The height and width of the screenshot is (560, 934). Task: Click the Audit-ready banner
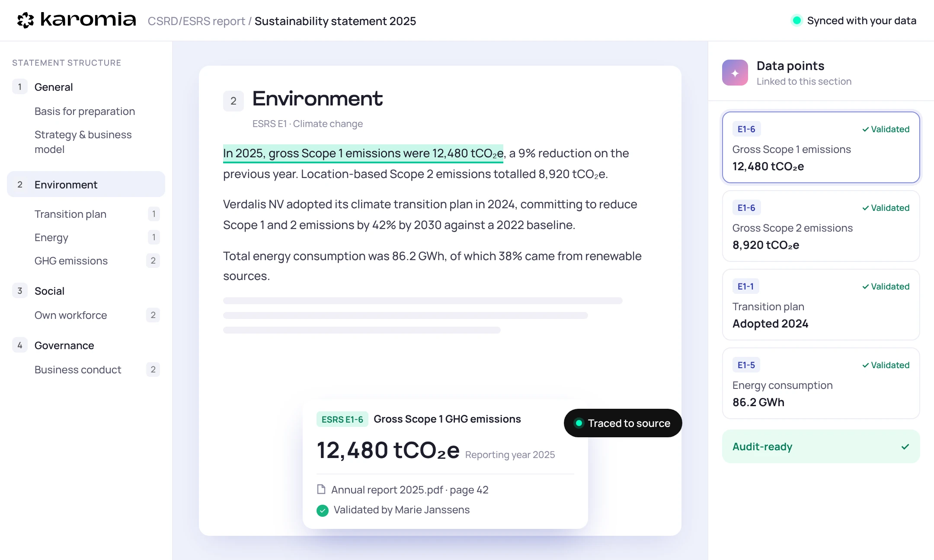[821, 446]
